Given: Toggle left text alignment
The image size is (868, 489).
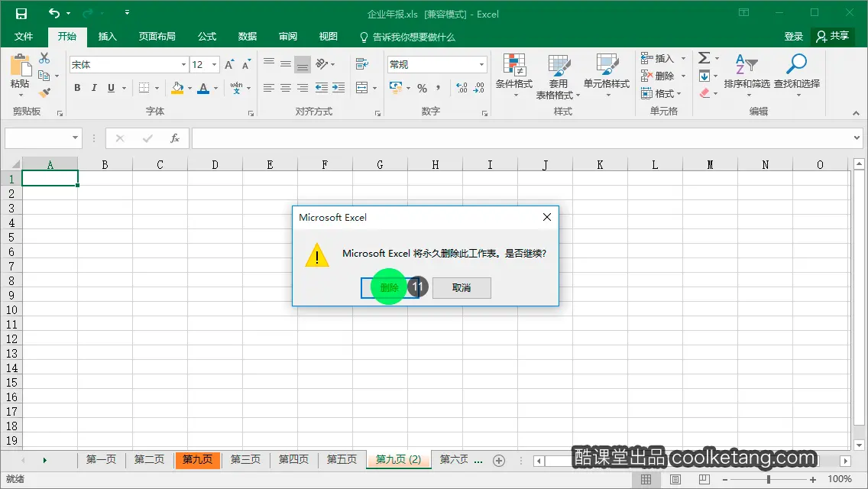Looking at the screenshot, I should coord(268,88).
